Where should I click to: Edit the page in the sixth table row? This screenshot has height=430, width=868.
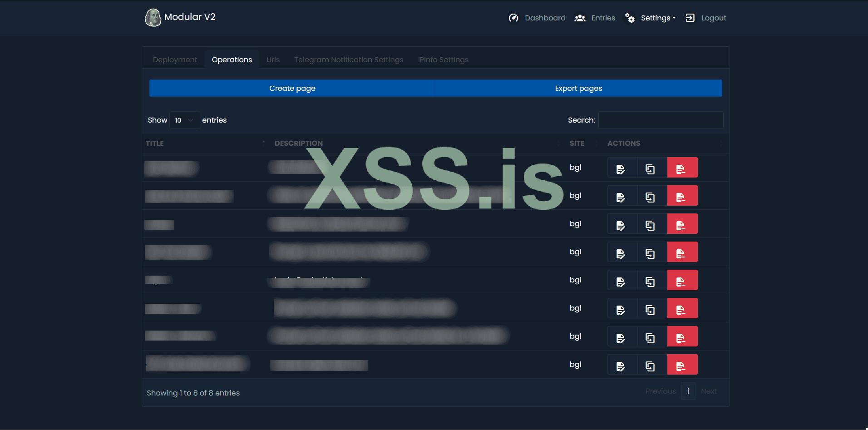[x=622, y=308]
